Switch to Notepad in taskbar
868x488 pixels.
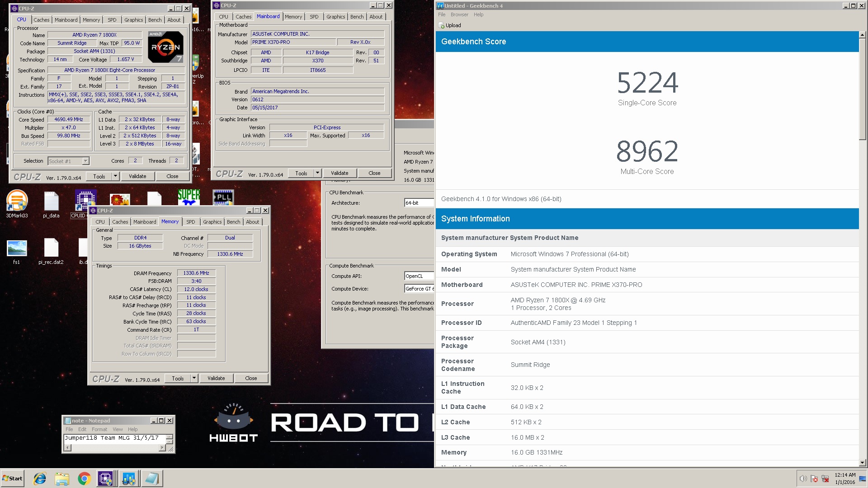152,479
